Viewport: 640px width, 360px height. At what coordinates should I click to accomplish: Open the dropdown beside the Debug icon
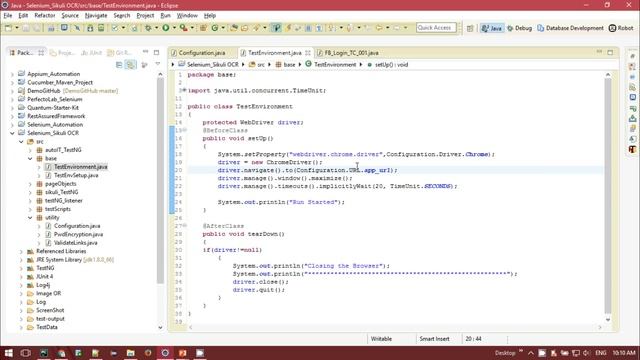coord(156,28)
